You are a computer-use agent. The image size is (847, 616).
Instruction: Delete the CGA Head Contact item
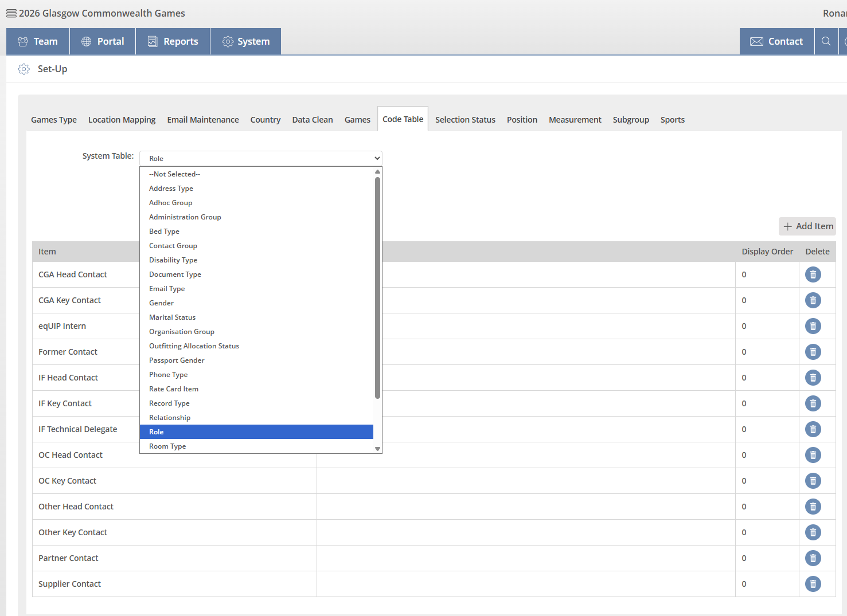[813, 274]
